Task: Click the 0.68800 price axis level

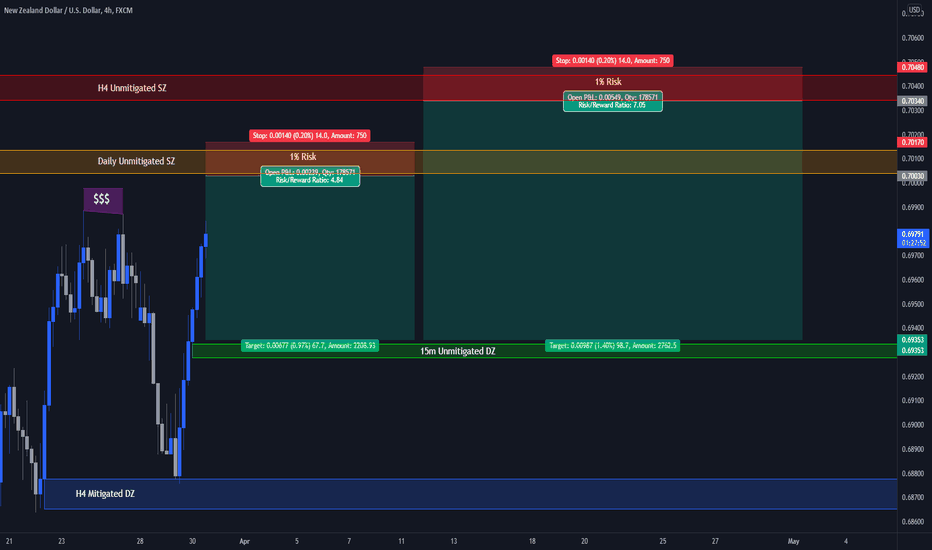Action: pyautogui.click(x=912, y=473)
